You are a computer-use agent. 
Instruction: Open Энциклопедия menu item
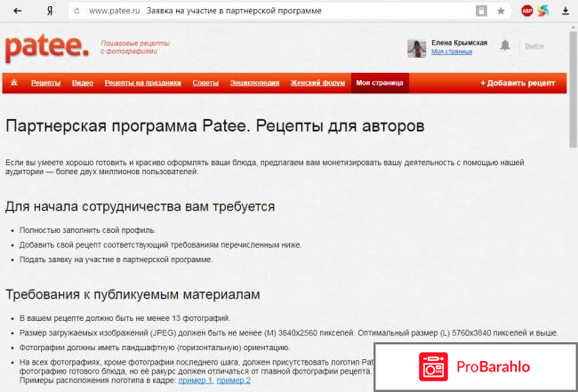pos(254,83)
